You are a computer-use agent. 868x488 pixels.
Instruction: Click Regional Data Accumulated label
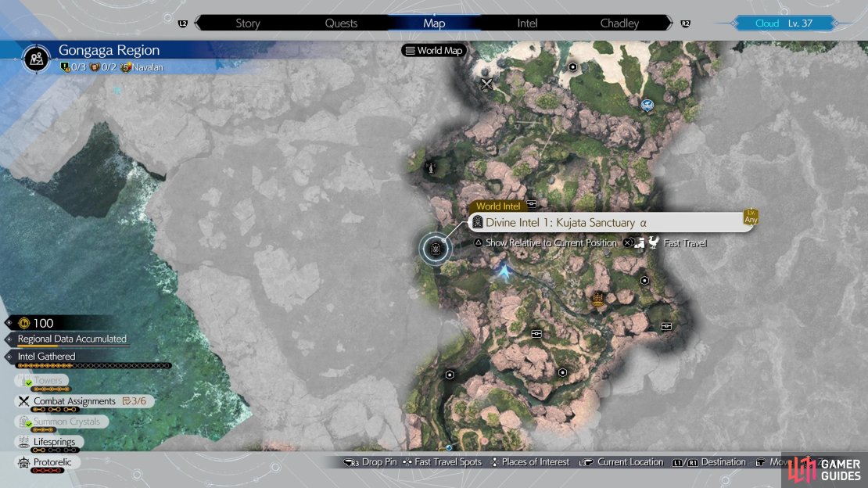(x=72, y=339)
